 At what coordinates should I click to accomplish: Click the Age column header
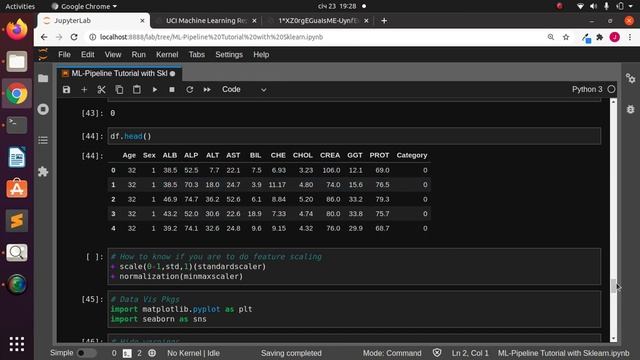click(129, 156)
